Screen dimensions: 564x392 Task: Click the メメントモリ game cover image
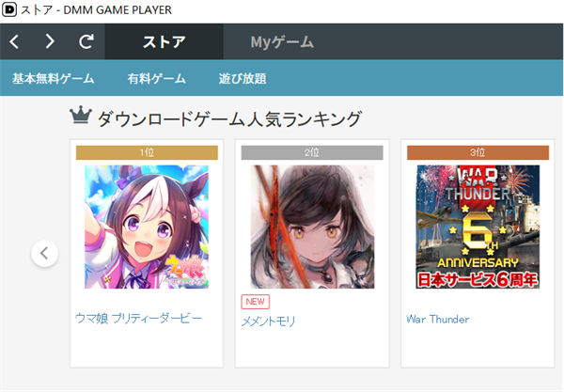312,227
